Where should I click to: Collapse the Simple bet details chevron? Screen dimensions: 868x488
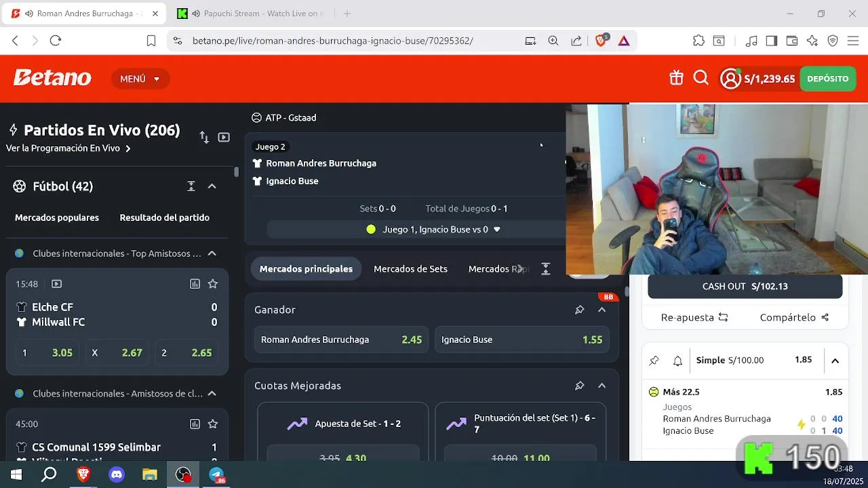[x=835, y=361]
